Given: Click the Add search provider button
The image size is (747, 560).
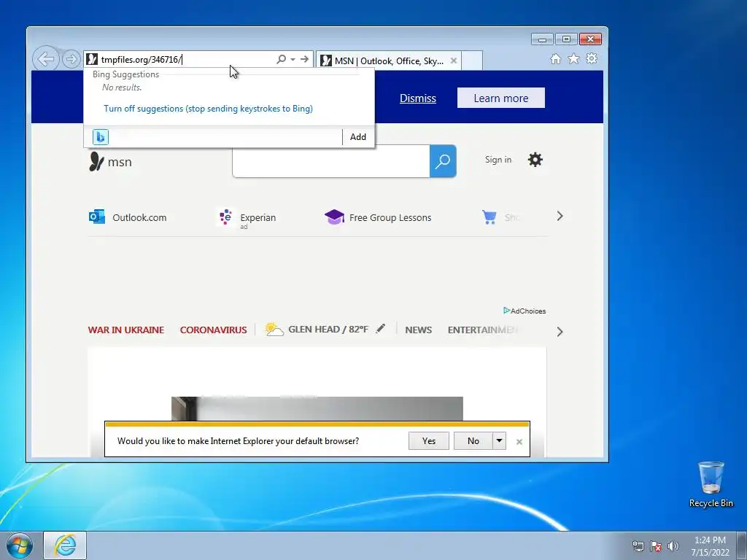Looking at the screenshot, I should tap(357, 136).
